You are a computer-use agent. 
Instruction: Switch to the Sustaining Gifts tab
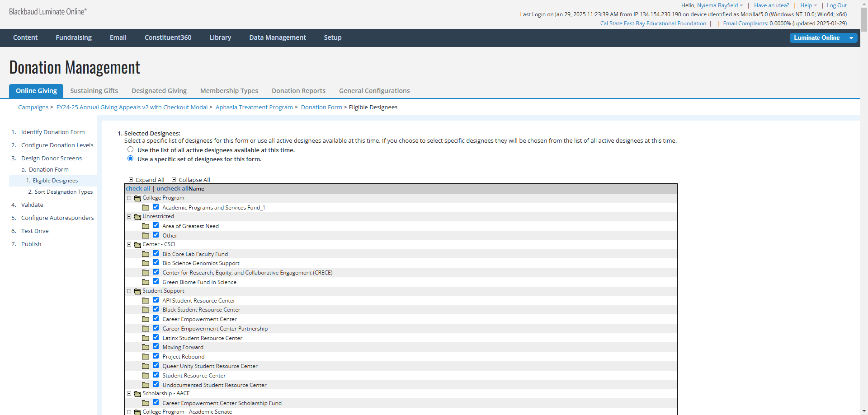click(x=94, y=91)
